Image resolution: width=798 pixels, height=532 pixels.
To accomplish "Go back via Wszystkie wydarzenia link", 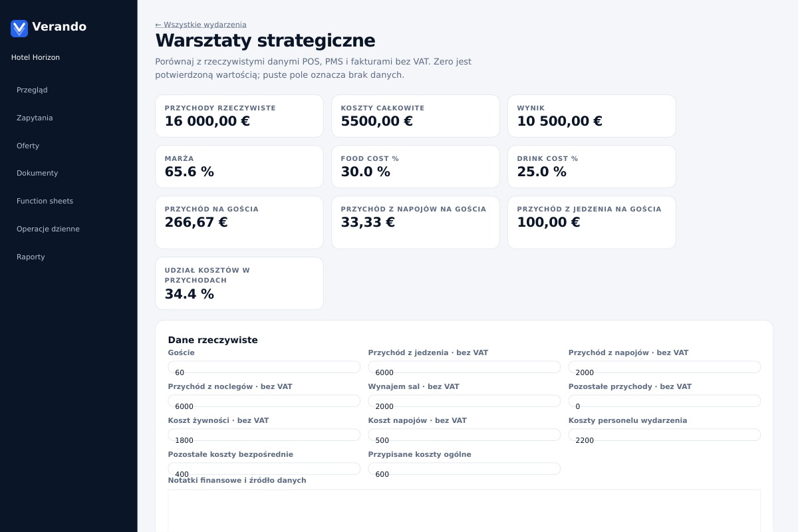I will pyautogui.click(x=201, y=25).
